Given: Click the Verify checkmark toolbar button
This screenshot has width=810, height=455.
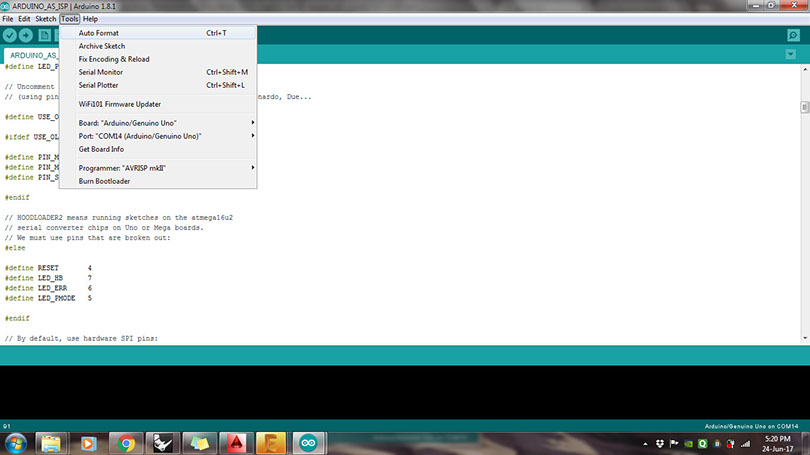Looking at the screenshot, I should point(10,35).
